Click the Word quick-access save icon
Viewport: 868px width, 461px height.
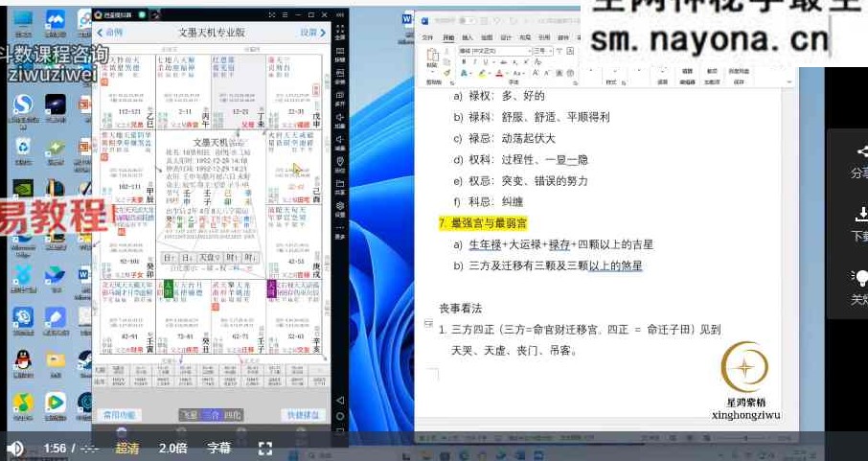click(x=483, y=21)
